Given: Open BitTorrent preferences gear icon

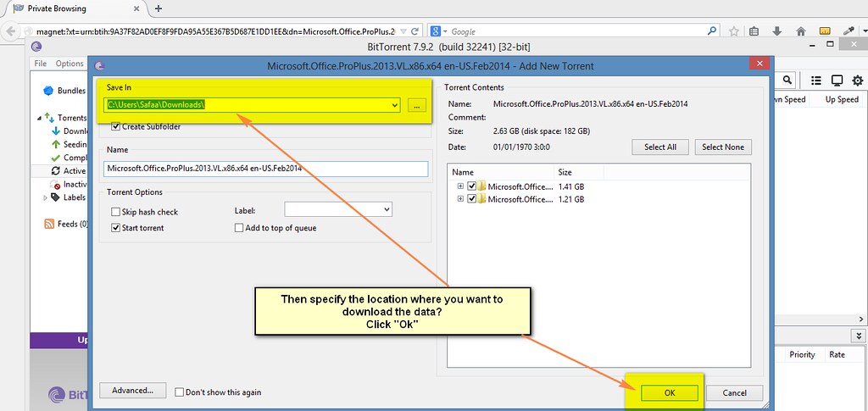Looking at the screenshot, I should [x=858, y=81].
